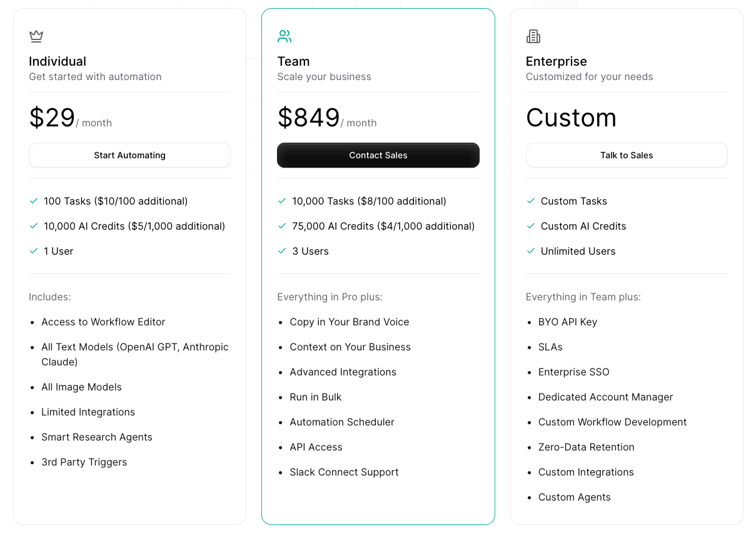Click checkmark beside Unlimited Users
This screenshot has width=756, height=540.
[x=531, y=251]
